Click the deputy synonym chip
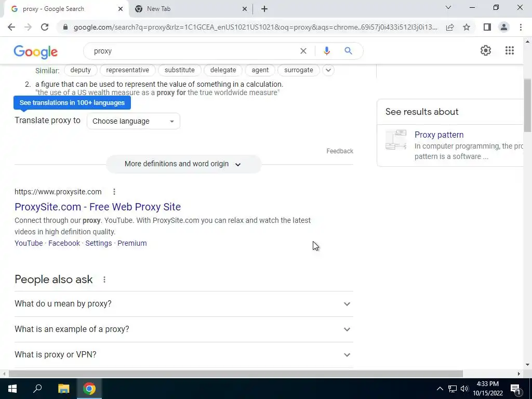The image size is (532, 399). coord(81,70)
